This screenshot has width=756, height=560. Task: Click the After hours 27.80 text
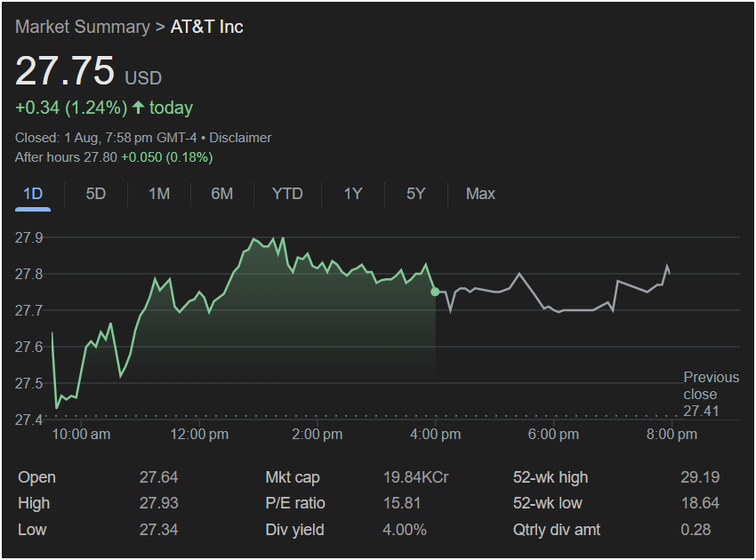66,157
